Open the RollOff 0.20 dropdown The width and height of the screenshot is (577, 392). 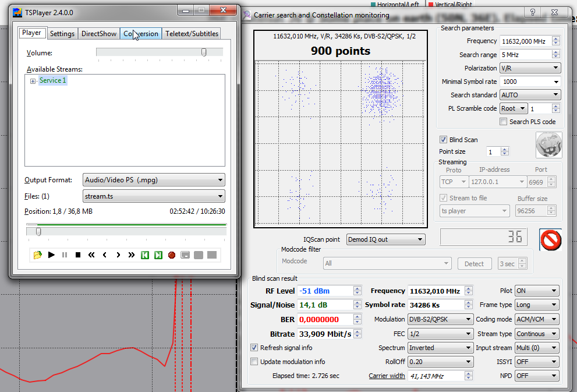440,362
